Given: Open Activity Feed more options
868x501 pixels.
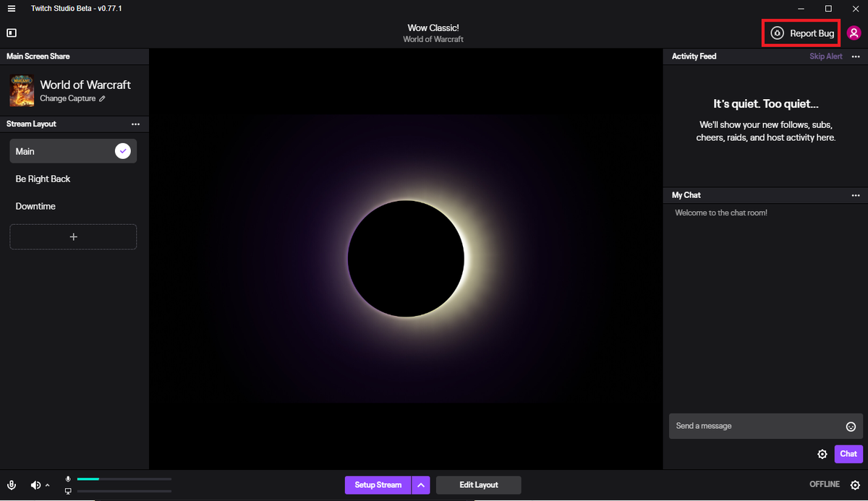Looking at the screenshot, I should coord(856,56).
